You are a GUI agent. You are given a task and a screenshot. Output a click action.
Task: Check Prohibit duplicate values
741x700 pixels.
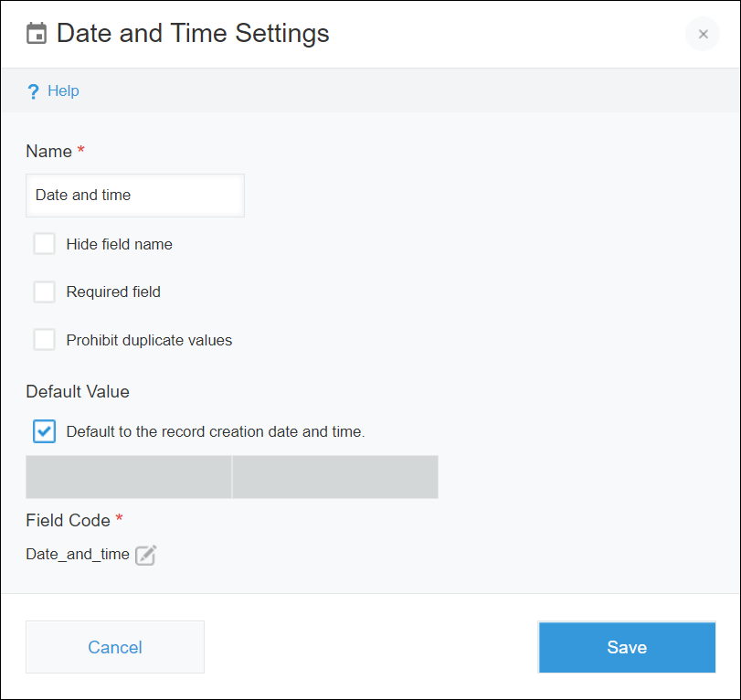tap(44, 339)
